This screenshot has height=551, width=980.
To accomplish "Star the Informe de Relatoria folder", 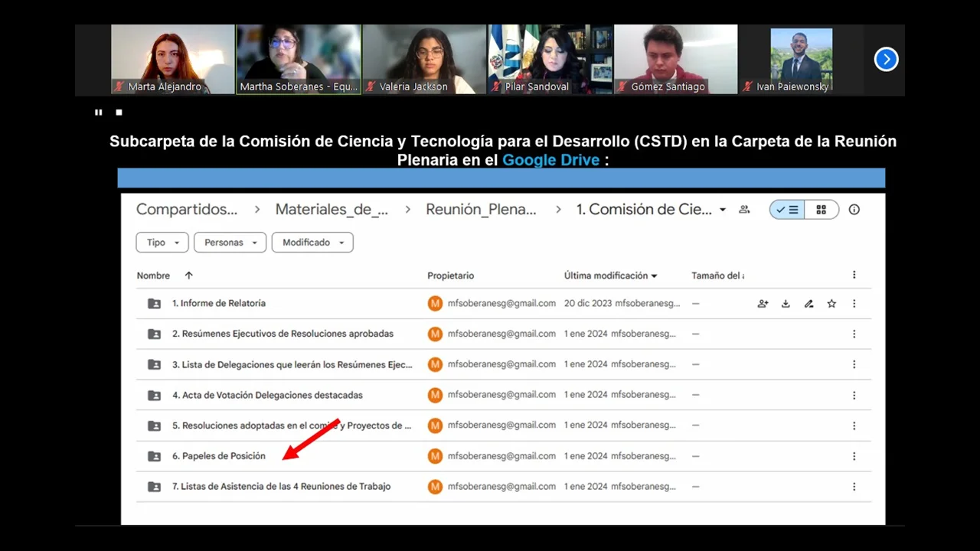I will 831,304.
